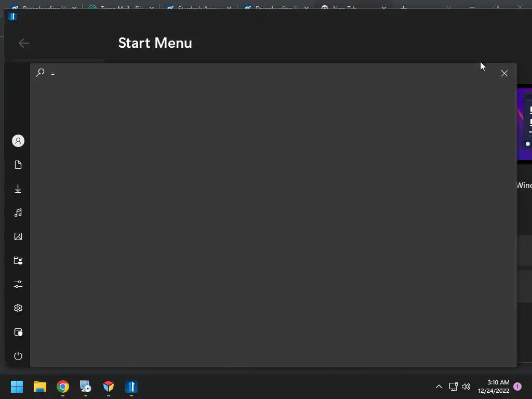Open Downloads folder icon in sidebar

tap(18, 189)
